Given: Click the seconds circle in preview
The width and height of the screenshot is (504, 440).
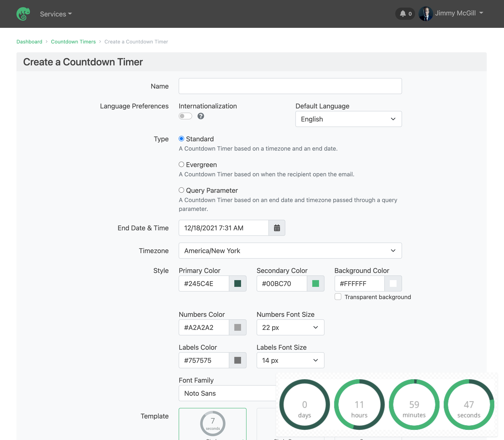Looking at the screenshot, I should 469,405.
